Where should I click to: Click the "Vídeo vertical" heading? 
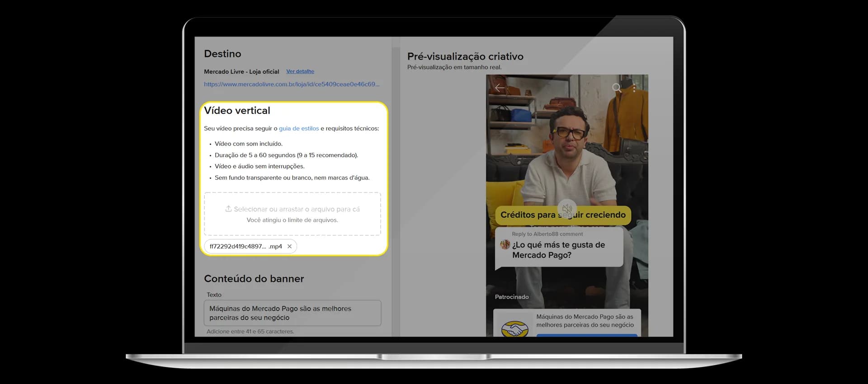[x=237, y=111]
